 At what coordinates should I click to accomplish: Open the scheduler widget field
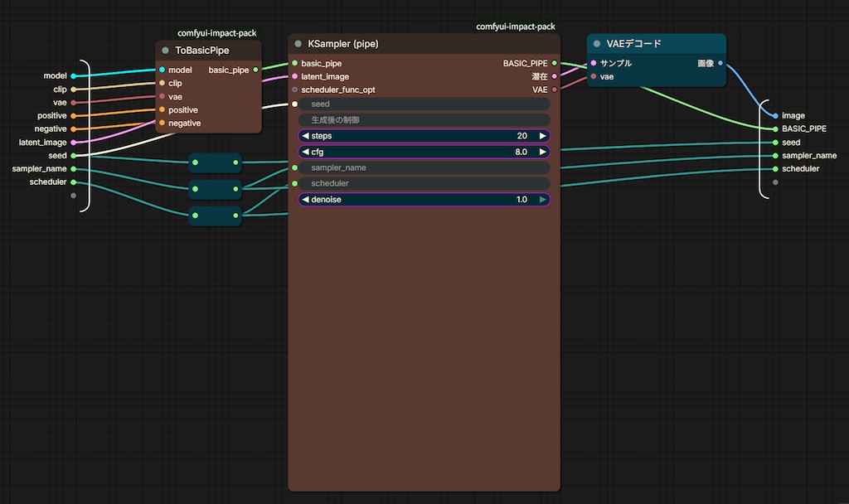pyautogui.click(x=424, y=183)
